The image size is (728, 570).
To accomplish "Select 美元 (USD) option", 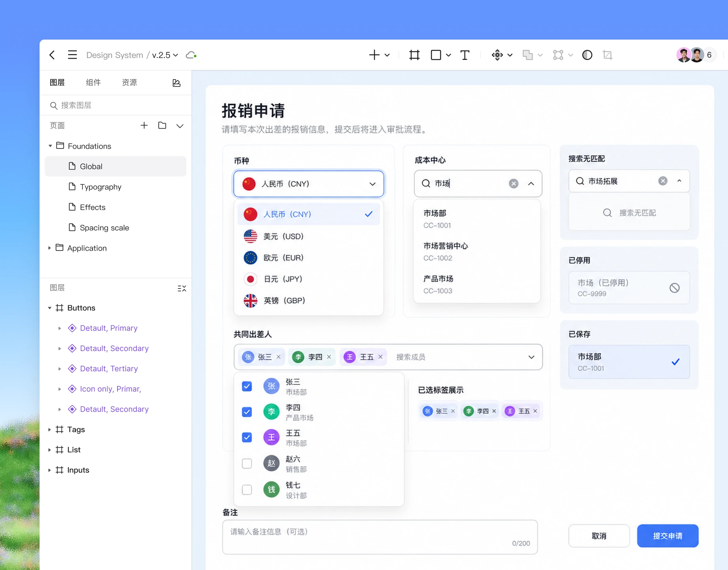I will 309,236.
